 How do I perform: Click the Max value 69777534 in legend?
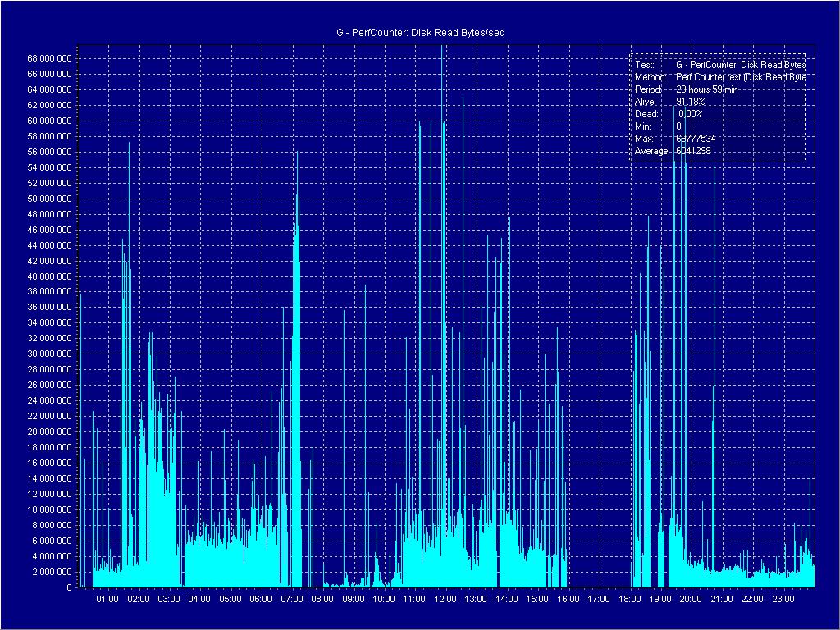[696, 139]
